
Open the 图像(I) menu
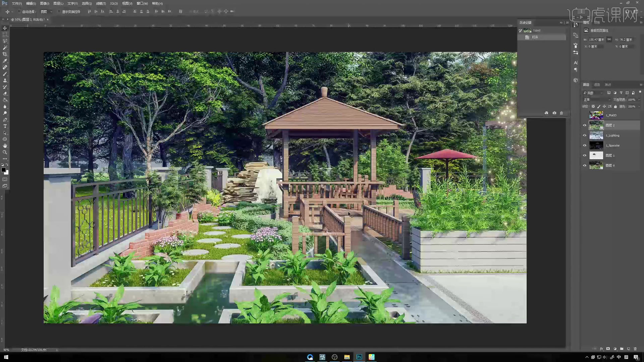[x=45, y=3]
